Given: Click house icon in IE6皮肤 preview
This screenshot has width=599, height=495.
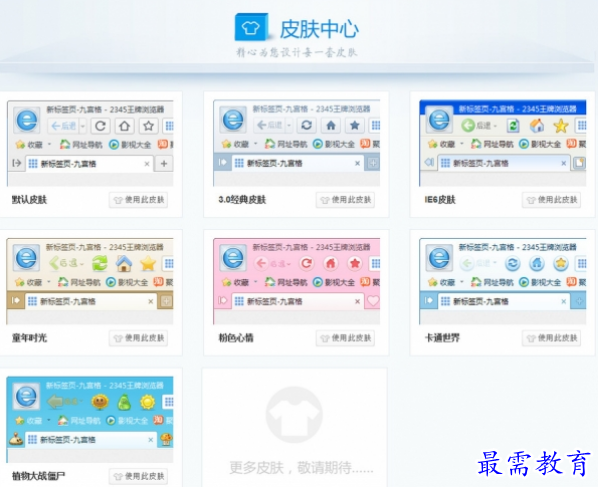Looking at the screenshot, I should pyautogui.click(x=537, y=125).
